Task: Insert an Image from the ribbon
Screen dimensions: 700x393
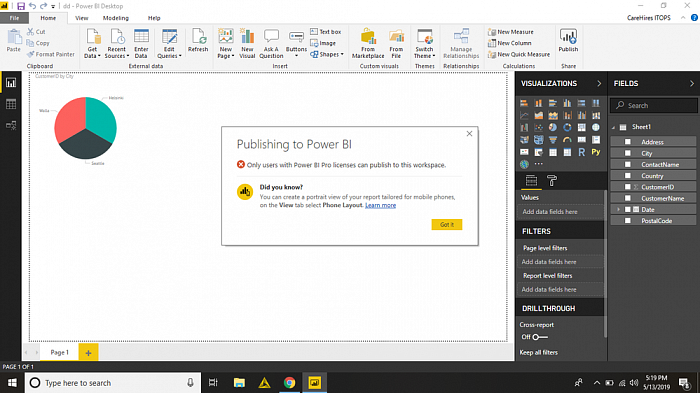Action: (x=323, y=43)
